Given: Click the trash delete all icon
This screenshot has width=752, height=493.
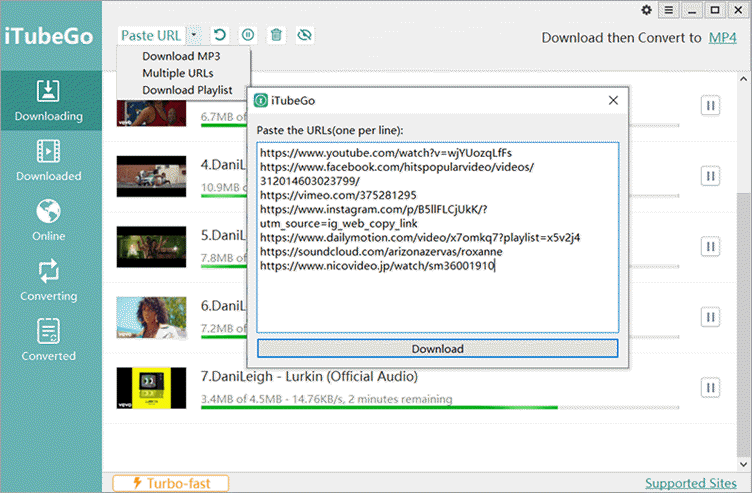Looking at the screenshot, I should coord(276,35).
